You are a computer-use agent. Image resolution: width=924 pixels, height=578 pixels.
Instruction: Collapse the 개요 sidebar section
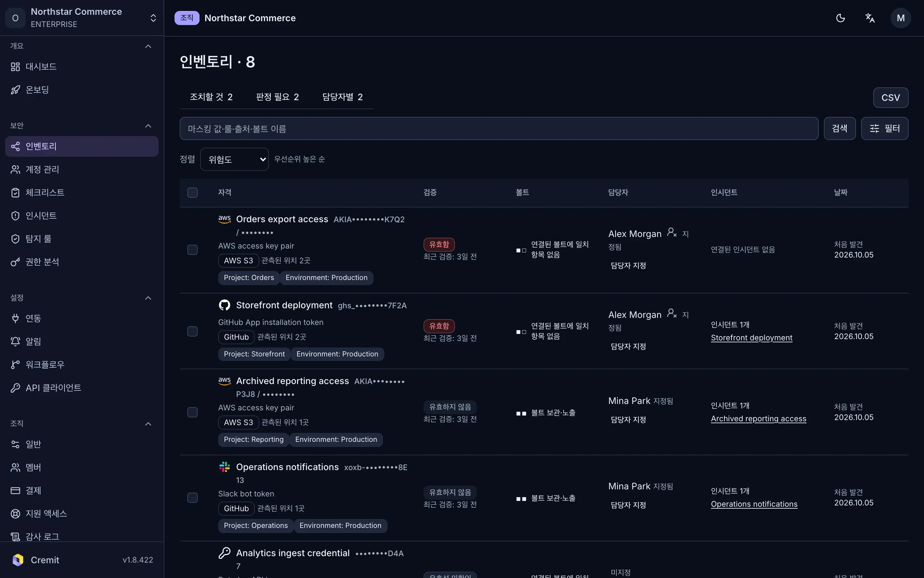pyautogui.click(x=149, y=46)
